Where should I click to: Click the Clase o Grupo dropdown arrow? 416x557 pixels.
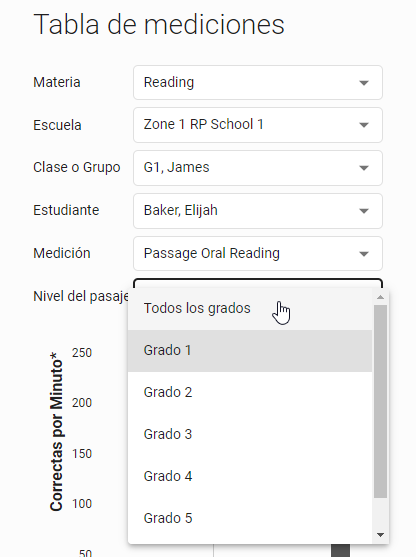coord(363,168)
